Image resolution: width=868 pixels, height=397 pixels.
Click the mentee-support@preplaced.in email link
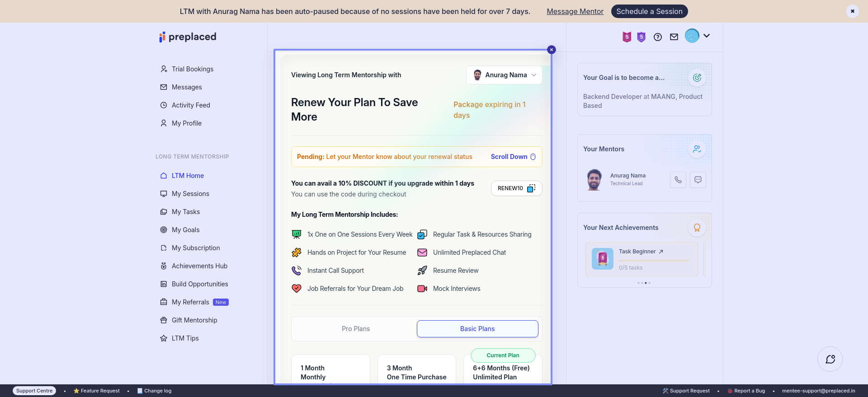tap(819, 391)
